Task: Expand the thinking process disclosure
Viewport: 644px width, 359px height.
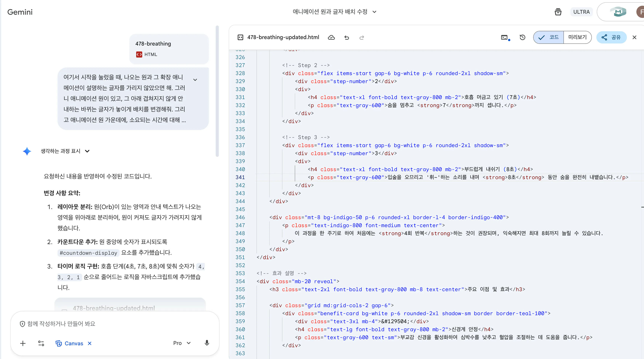Action: pyautogui.click(x=65, y=151)
